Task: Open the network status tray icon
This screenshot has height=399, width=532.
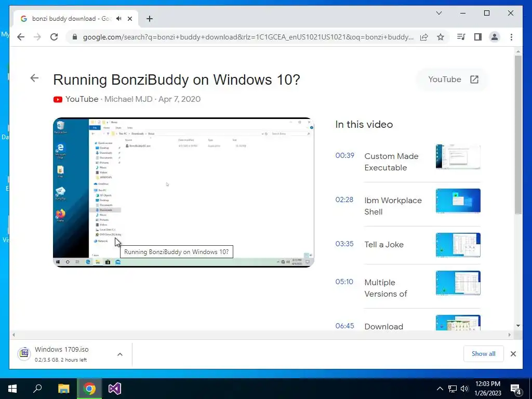Action: click(453, 389)
